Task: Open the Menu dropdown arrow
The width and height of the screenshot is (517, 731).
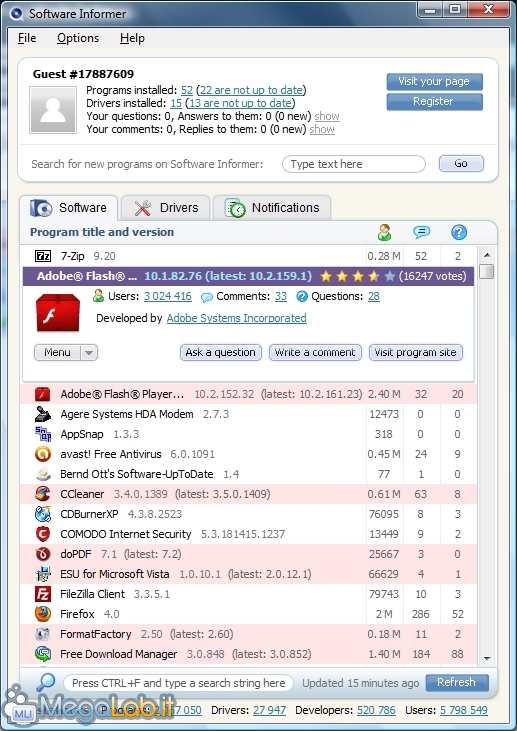Action: [x=89, y=353]
